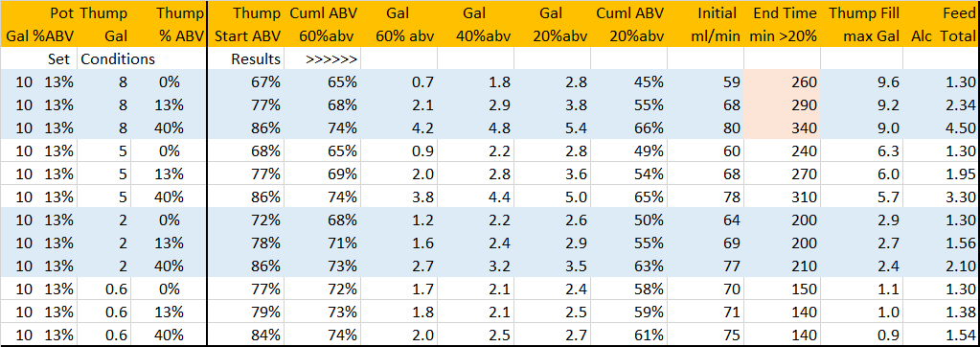Select the 66% cumulative ABV cell

[628, 128]
